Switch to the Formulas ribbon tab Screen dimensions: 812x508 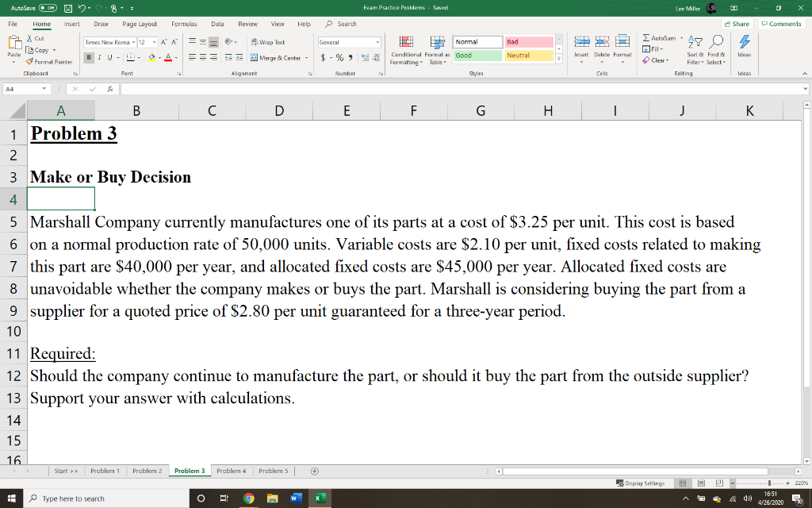(x=184, y=24)
